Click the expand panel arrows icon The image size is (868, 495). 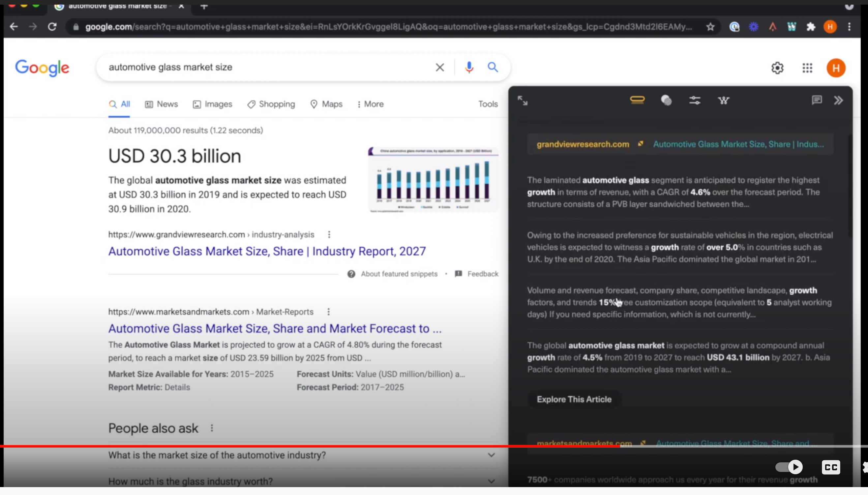coord(523,101)
